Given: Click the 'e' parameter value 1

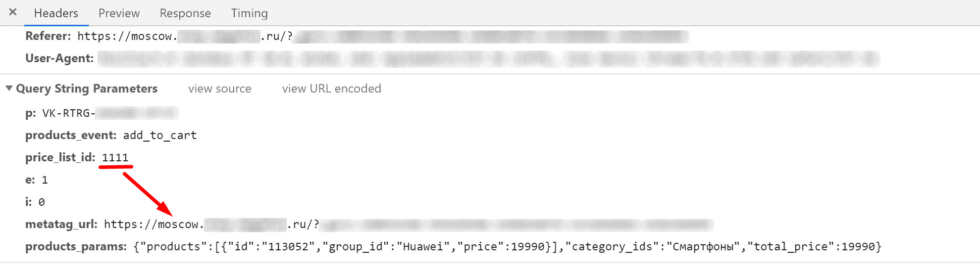Looking at the screenshot, I should pyautogui.click(x=44, y=180).
